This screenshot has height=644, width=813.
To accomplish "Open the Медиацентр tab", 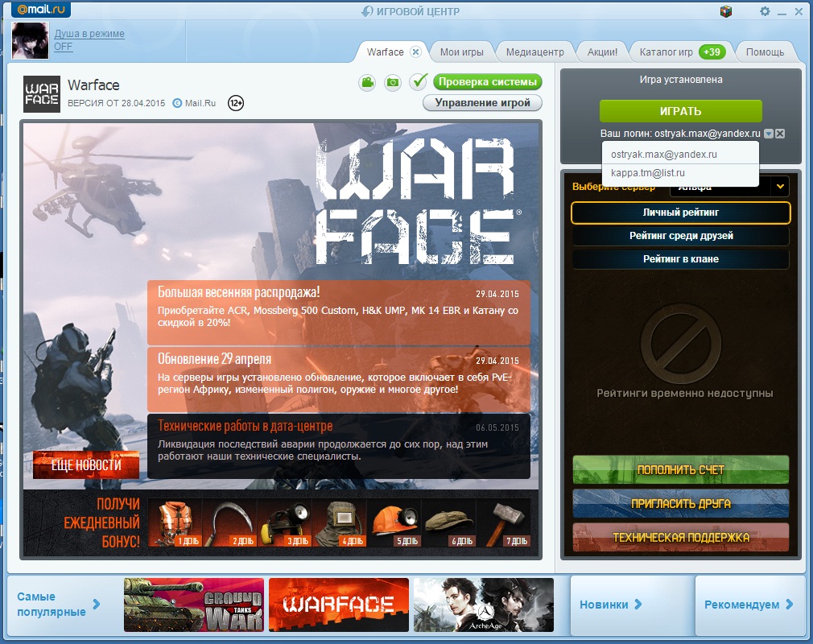I will [x=534, y=52].
